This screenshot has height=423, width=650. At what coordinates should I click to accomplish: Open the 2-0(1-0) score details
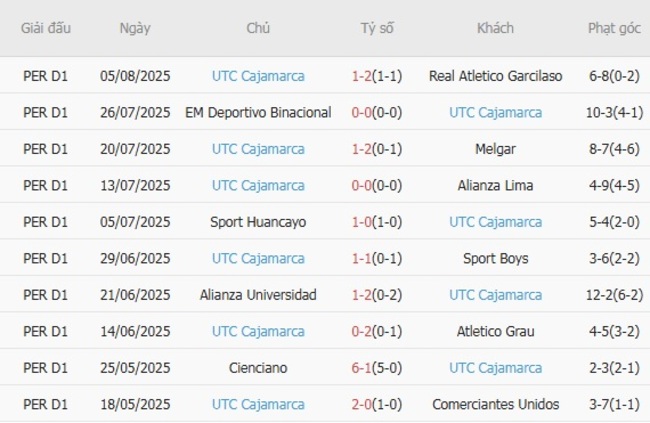(x=377, y=404)
